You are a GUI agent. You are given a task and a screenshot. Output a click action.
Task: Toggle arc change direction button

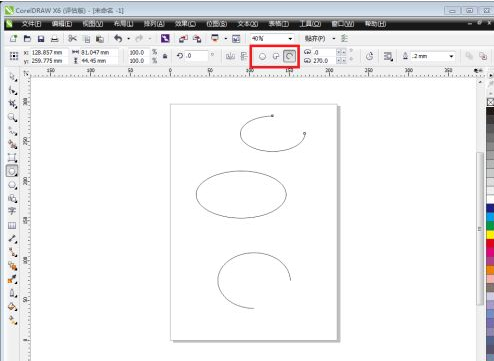pos(369,56)
